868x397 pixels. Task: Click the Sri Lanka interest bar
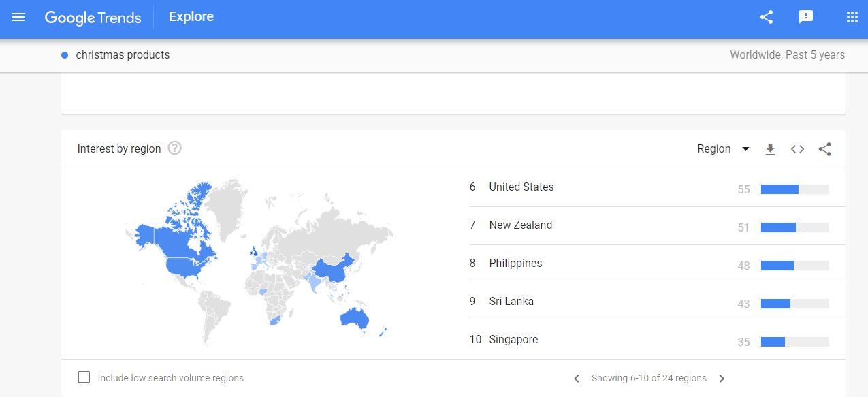794,304
